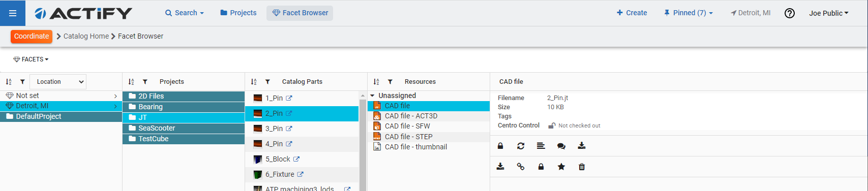868x191 pixels.
Task: Expand the FACETS dropdown menu
Action: click(31, 59)
